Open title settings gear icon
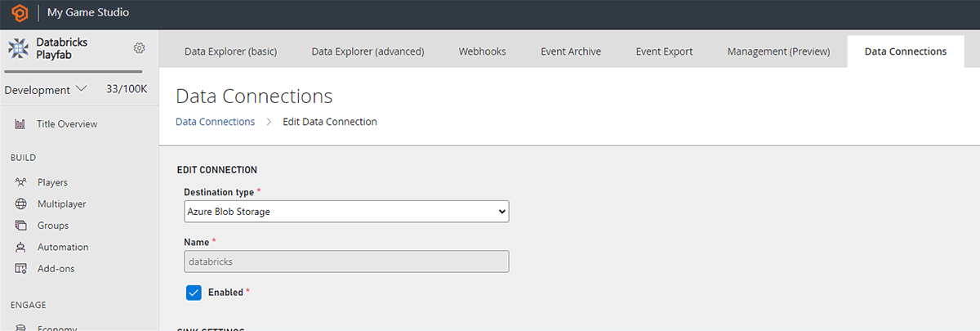This screenshot has height=331, width=980. (139, 48)
